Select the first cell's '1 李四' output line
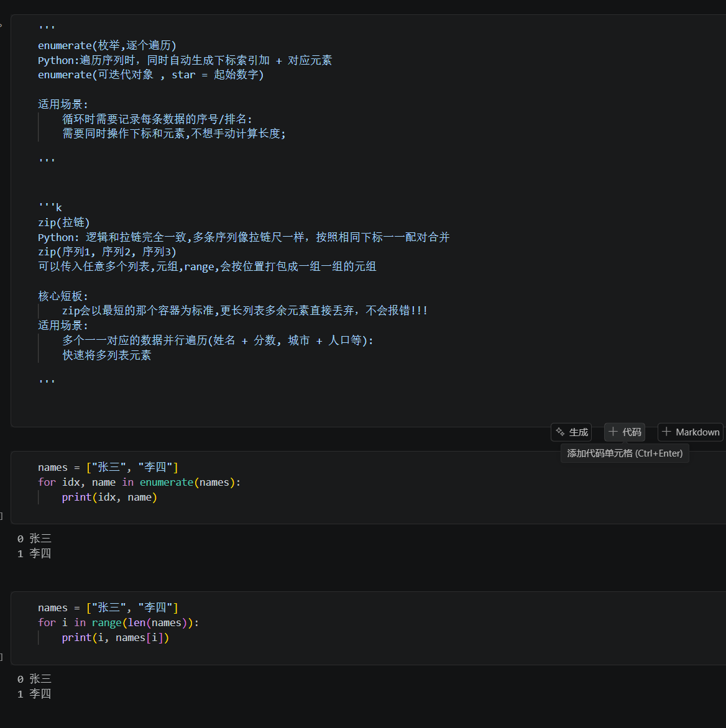This screenshot has height=728, width=726. point(34,553)
